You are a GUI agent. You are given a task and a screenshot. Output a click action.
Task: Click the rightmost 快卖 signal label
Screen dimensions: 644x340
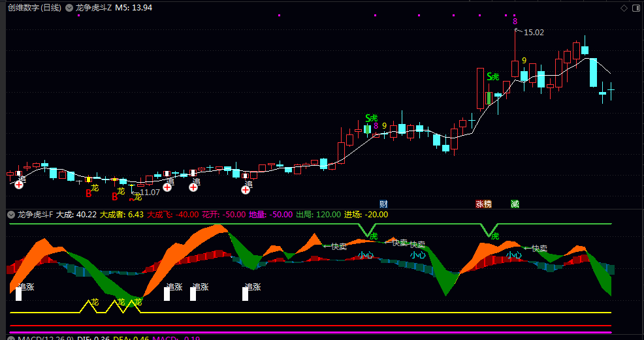coord(539,249)
